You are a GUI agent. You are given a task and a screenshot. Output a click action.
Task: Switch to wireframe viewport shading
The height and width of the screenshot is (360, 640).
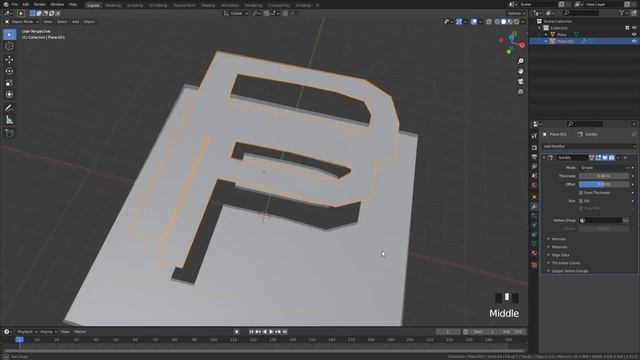pyautogui.click(x=497, y=22)
